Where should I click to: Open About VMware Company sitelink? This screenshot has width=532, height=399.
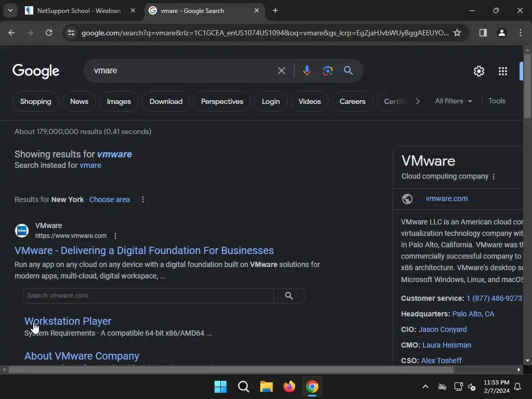[82, 356]
